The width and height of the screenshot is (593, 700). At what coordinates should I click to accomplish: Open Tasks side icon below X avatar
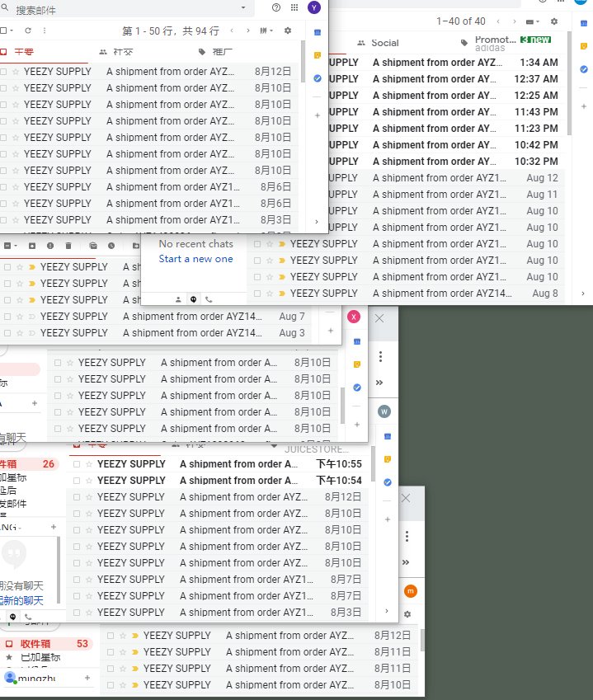coord(357,388)
